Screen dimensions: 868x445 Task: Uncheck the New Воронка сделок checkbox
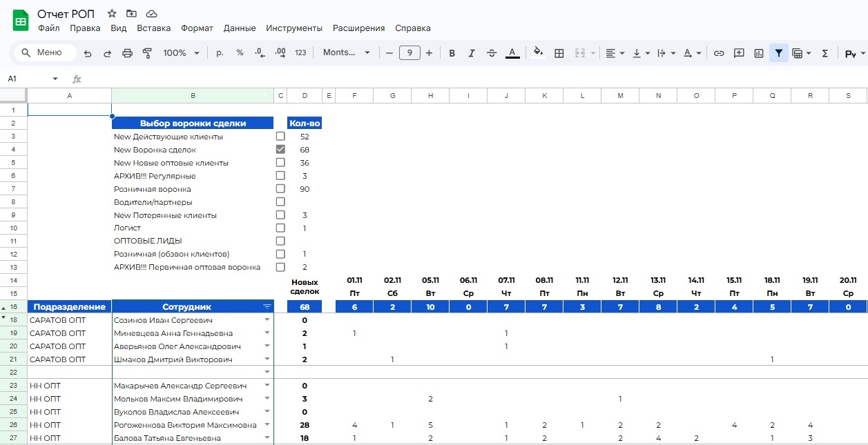pos(280,150)
